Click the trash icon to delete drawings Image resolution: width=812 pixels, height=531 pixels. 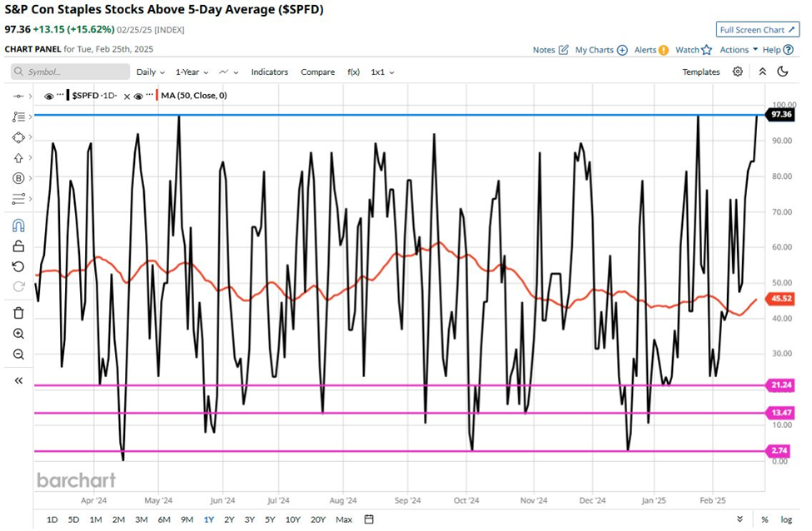(18, 313)
